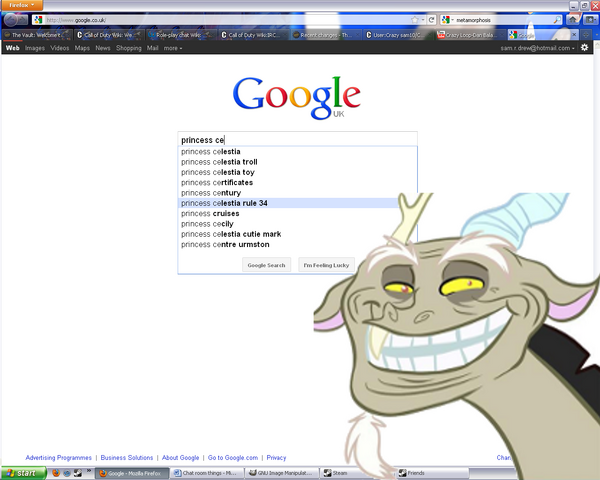Open Go to Google.com link

pos(233,458)
